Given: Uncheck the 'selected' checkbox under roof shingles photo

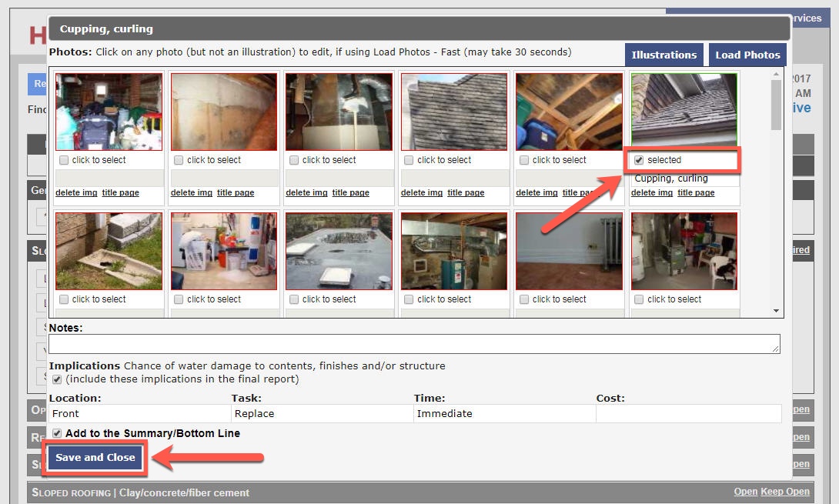Looking at the screenshot, I should [639, 160].
